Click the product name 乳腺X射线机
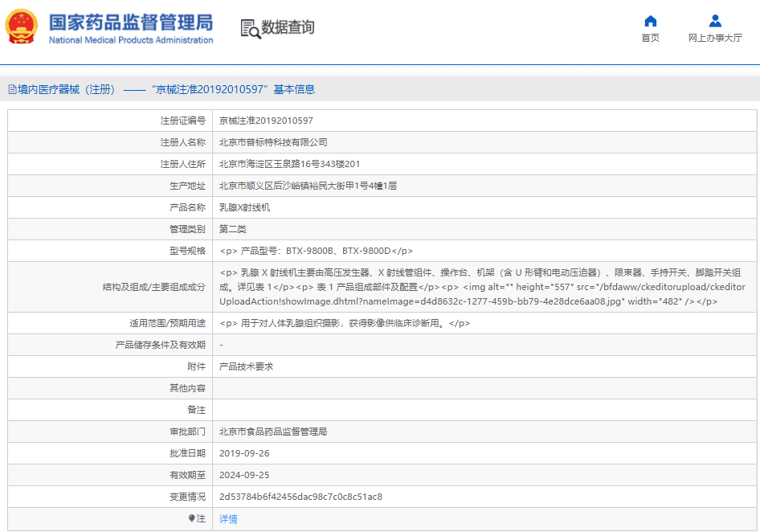 (244, 207)
